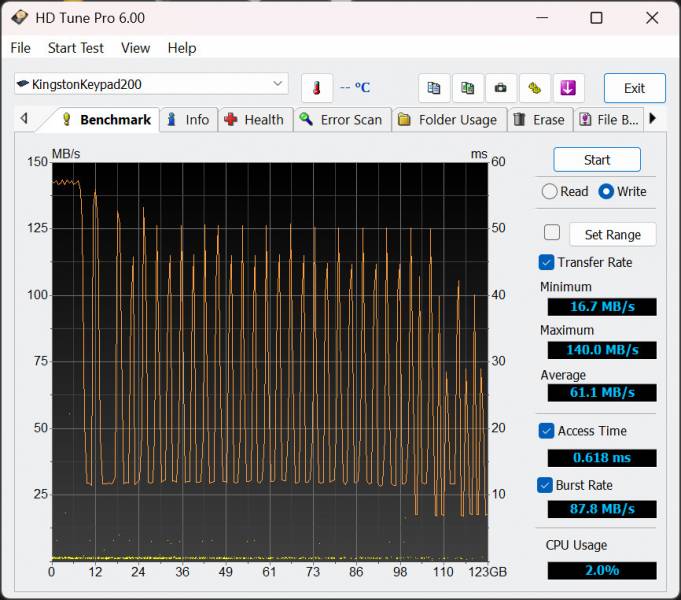The image size is (681, 600).
Task: Switch to the Error Scan tab
Action: pos(343,119)
